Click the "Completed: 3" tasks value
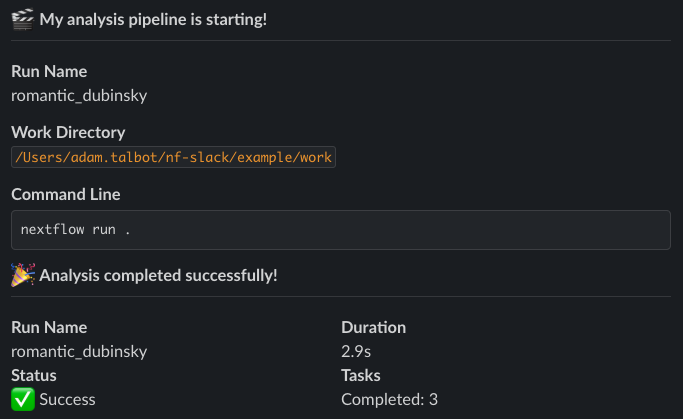The height and width of the screenshot is (419, 683). 389,399
